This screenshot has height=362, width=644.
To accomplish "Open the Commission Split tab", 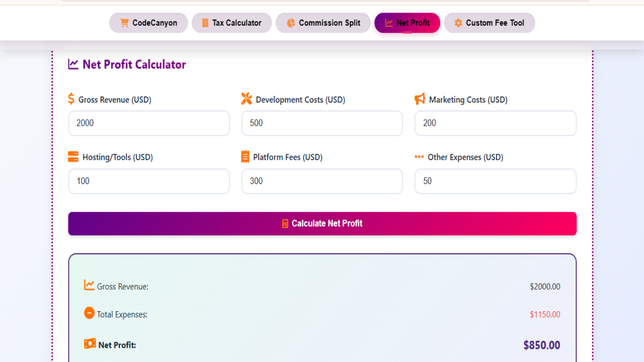I will 323,23.
